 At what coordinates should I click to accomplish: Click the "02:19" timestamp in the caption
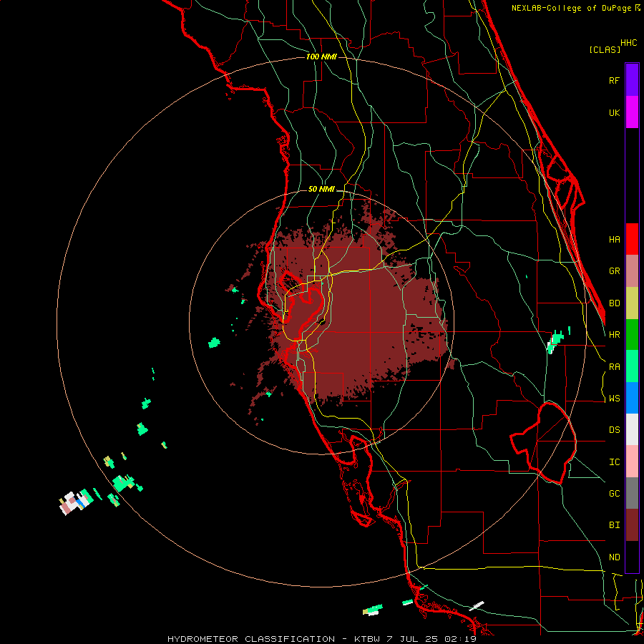(459, 639)
